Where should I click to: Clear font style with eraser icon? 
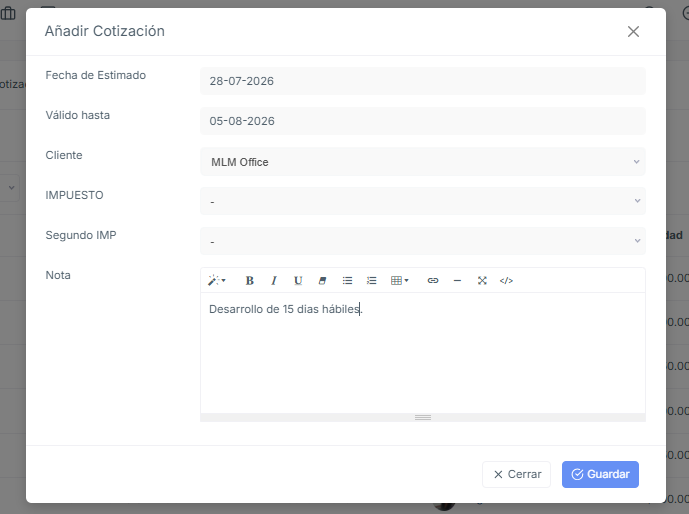pyautogui.click(x=322, y=280)
